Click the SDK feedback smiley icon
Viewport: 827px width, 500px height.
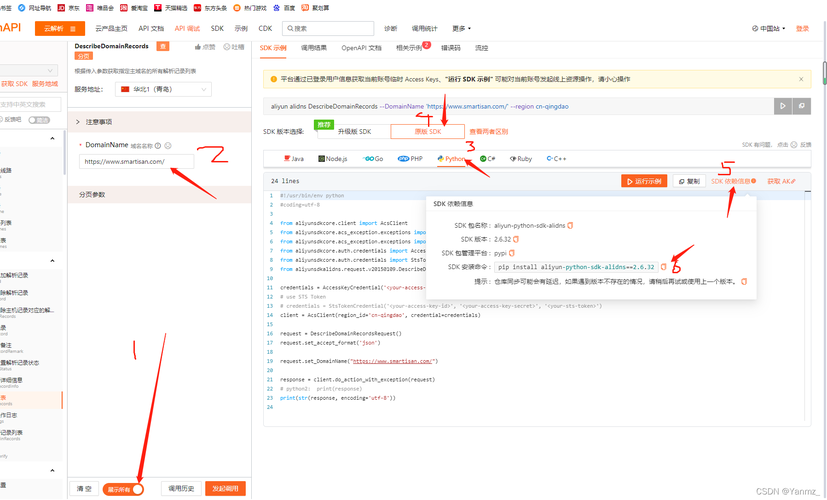[x=794, y=145]
